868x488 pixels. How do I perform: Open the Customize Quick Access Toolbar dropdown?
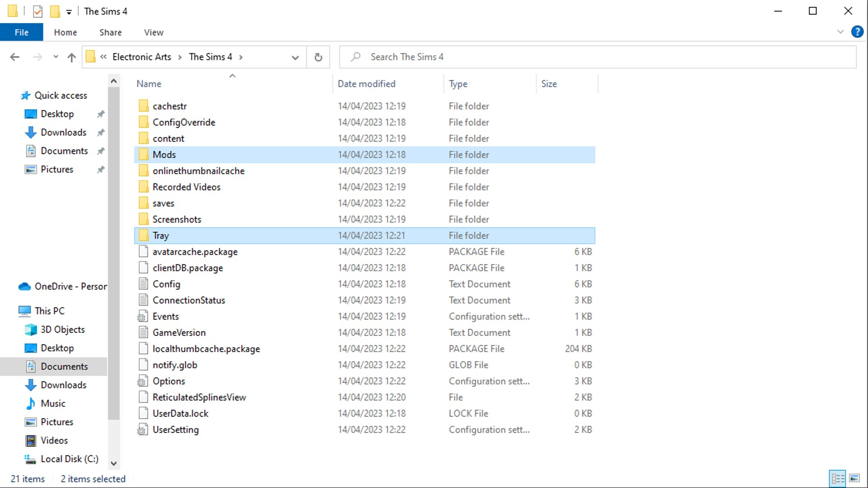point(69,12)
